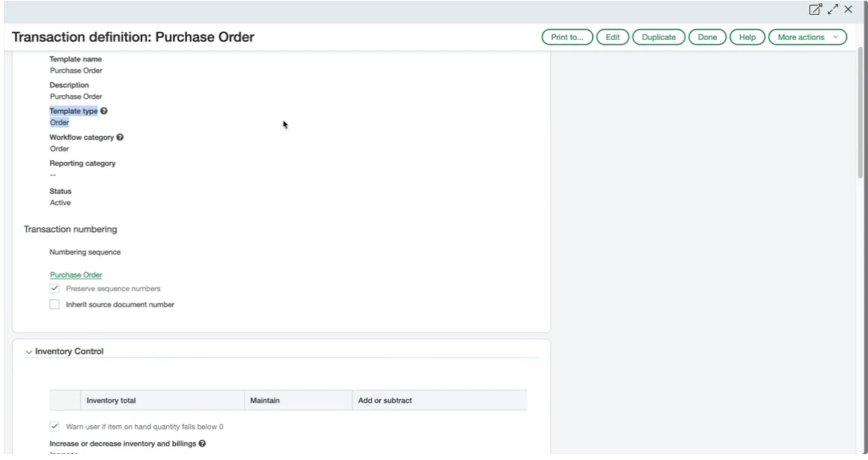Click the Maintain column header
This screenshot has height=460, width=868.
pyautogui.click(x=298, y=400)
